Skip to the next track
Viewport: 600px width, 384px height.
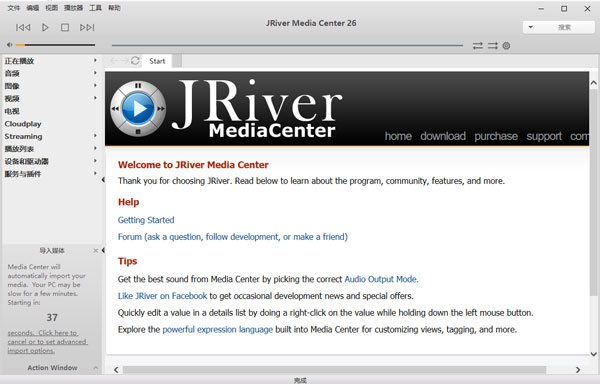click(x=87, y=28)
